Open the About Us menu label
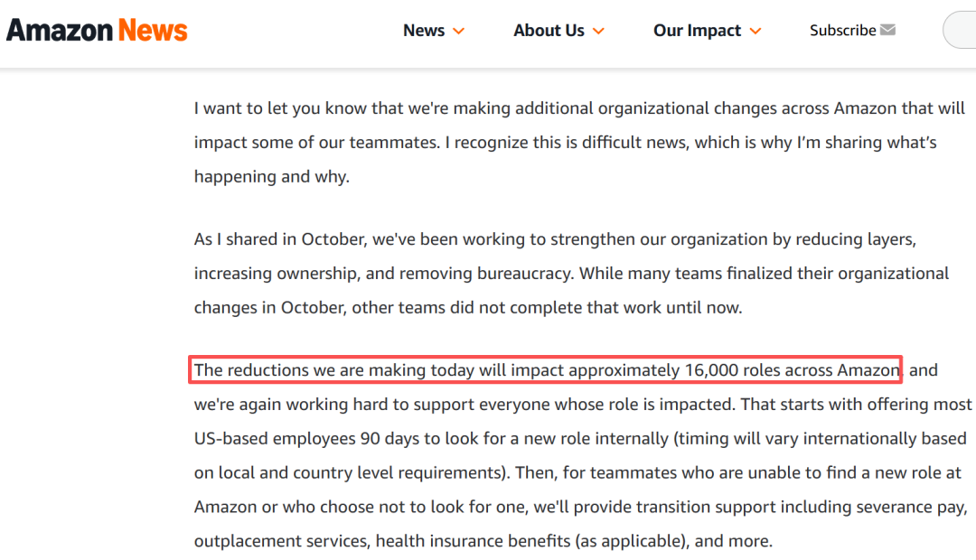Screen dimensions: 976x560 [549, 31]
